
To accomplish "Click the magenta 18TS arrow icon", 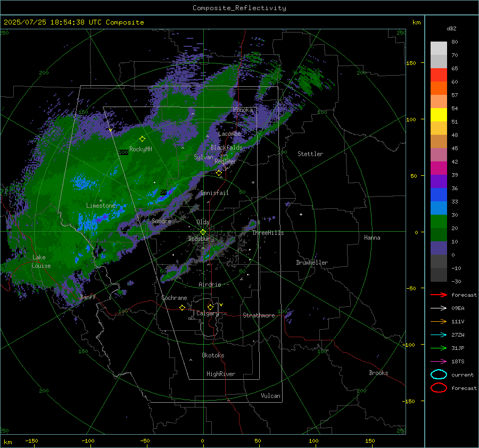I will pyautogui.click(x=439, y=362).
